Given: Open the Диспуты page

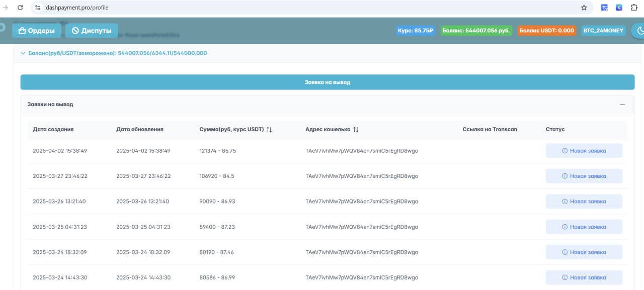Looking at the screenshot, I should pyautogui.click(x=92, y=31).
